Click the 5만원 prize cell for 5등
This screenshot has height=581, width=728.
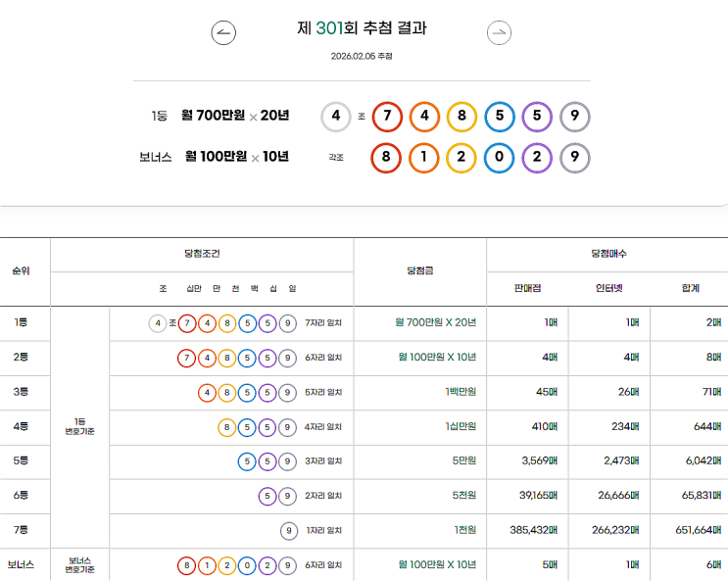pyautogui.click(x=464, y=460)
